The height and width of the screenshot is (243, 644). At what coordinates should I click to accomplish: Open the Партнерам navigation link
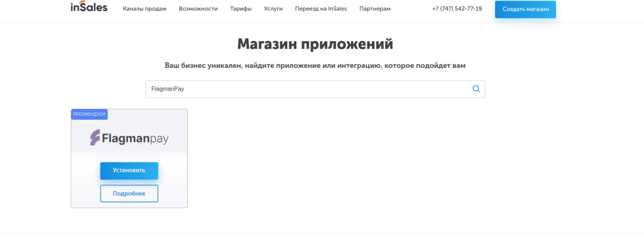pyautogui.click(x=375, y=9)
